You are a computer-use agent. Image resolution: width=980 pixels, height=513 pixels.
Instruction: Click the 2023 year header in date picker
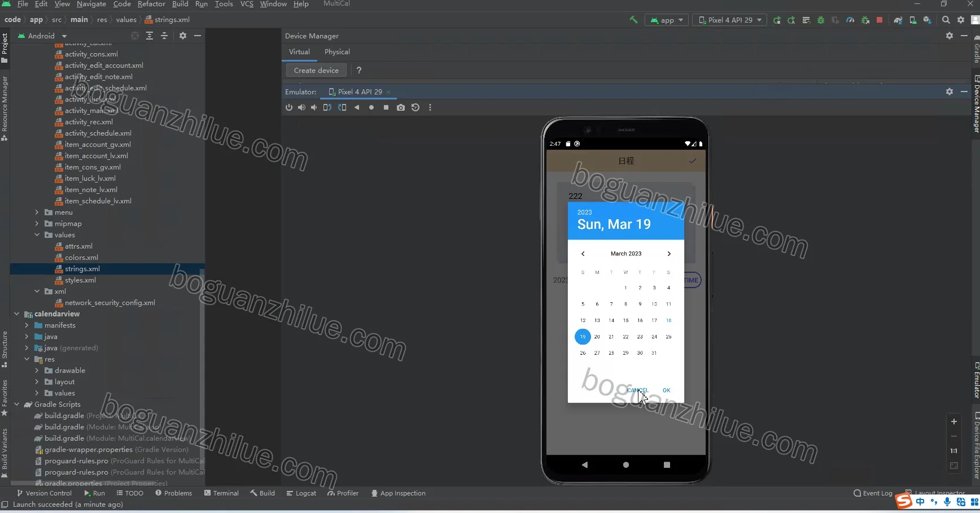coord(584,212)
